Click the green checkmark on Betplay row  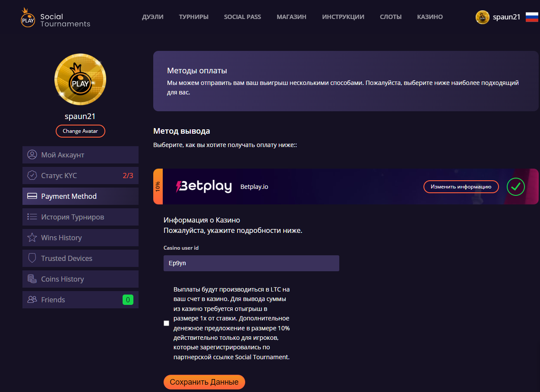click(515, 187)
